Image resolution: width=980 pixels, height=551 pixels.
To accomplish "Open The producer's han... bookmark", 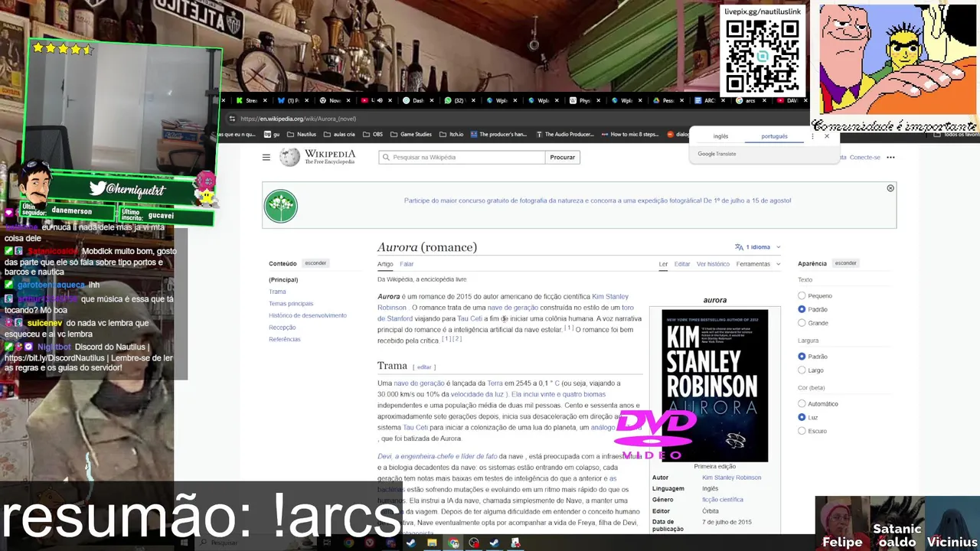I will coord(498,134).
